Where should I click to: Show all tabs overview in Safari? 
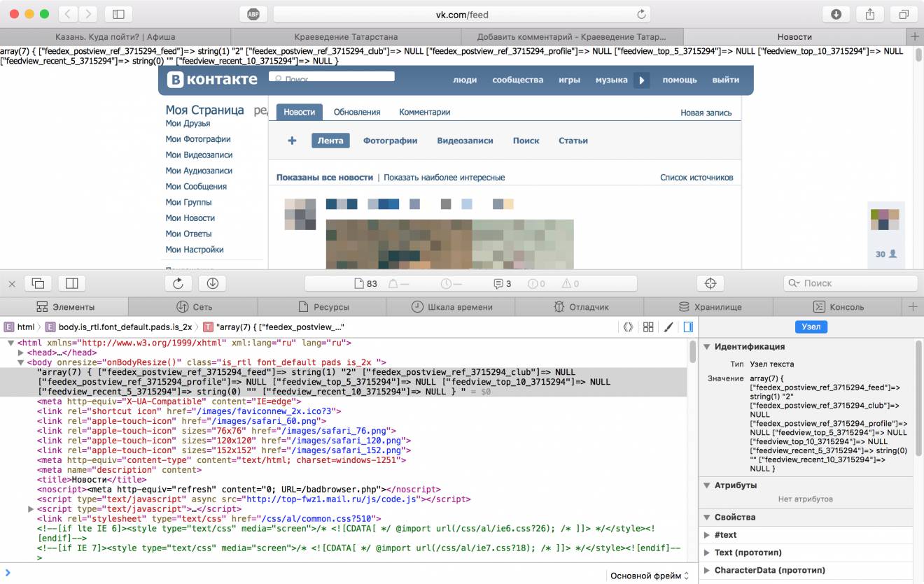904,14
